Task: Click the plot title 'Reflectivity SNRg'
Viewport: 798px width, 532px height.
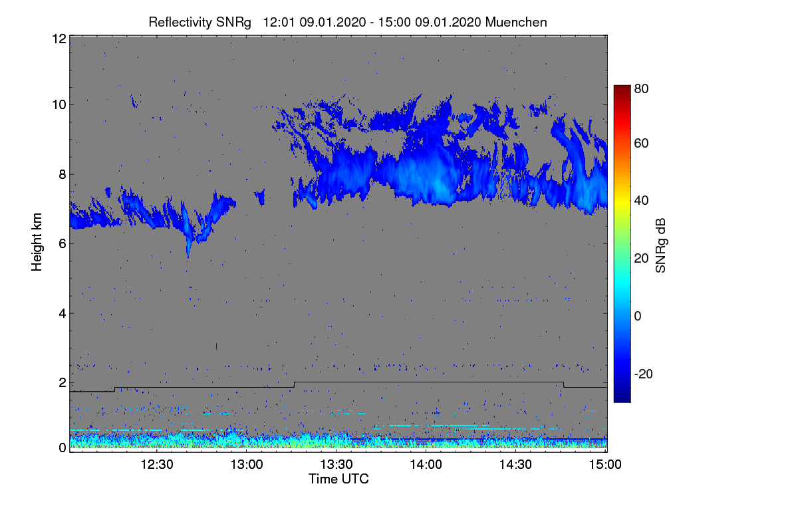Action: click(x=200, y=23)
